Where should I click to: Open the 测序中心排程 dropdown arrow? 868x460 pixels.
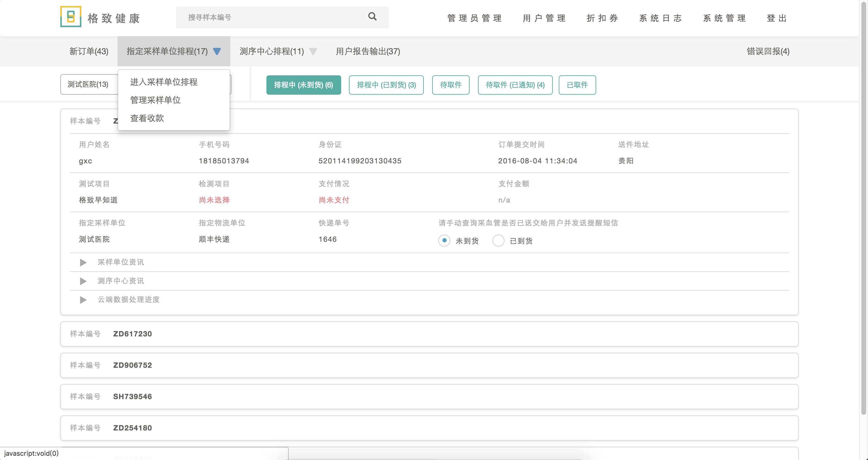(313, 51)
